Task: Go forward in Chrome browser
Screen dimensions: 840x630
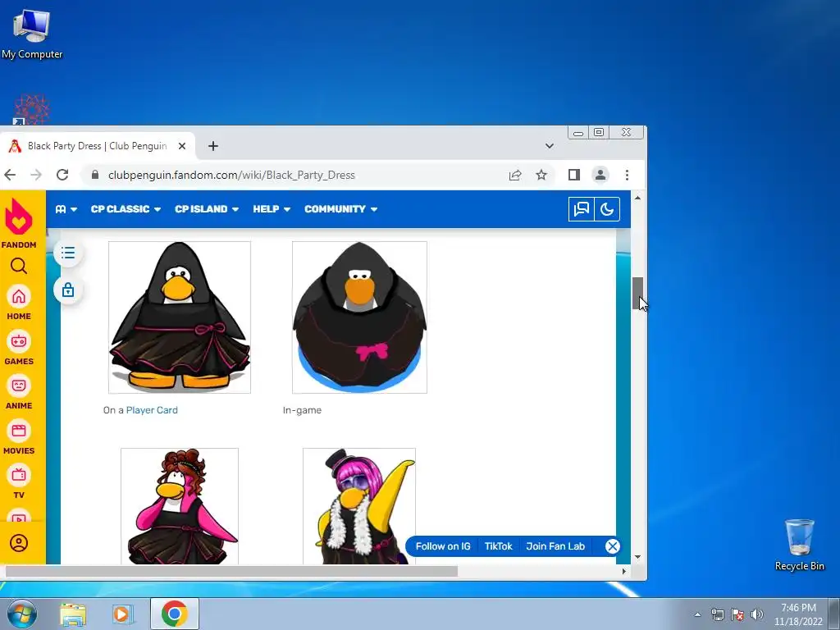Action: point(36,175)
